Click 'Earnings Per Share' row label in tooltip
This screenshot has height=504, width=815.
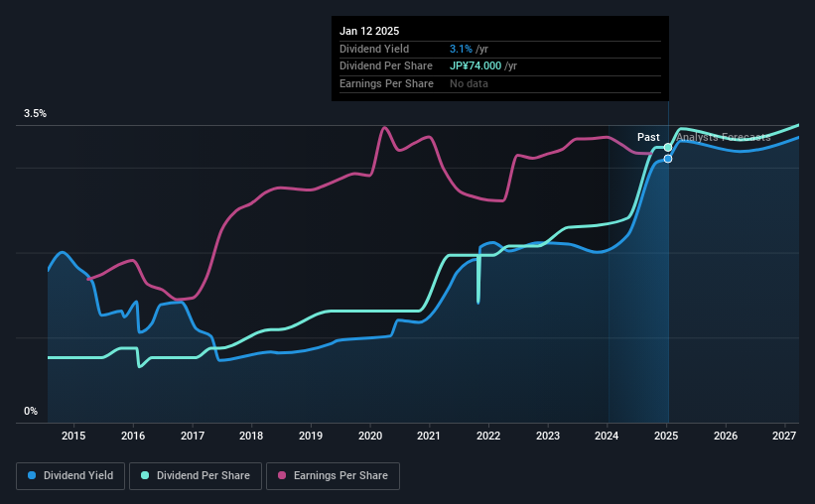[x=387, y=83]
